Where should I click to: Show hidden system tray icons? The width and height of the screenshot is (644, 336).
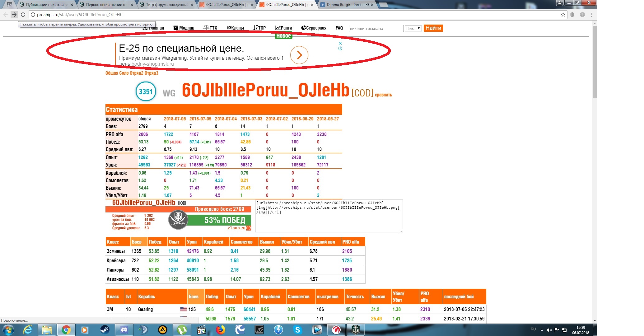[542, 330]
